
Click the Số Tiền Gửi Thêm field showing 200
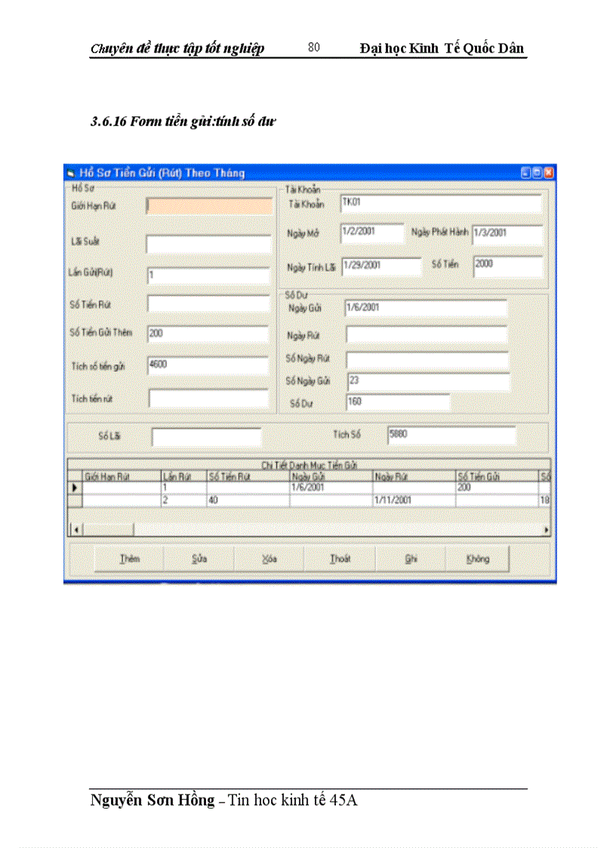coord(208,332)
